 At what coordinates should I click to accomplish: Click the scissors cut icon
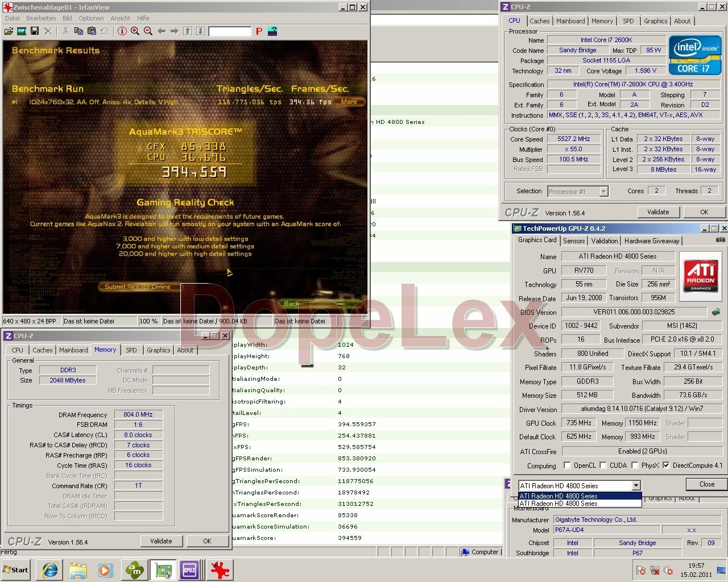pyautogui.click(x=65, y=31)
